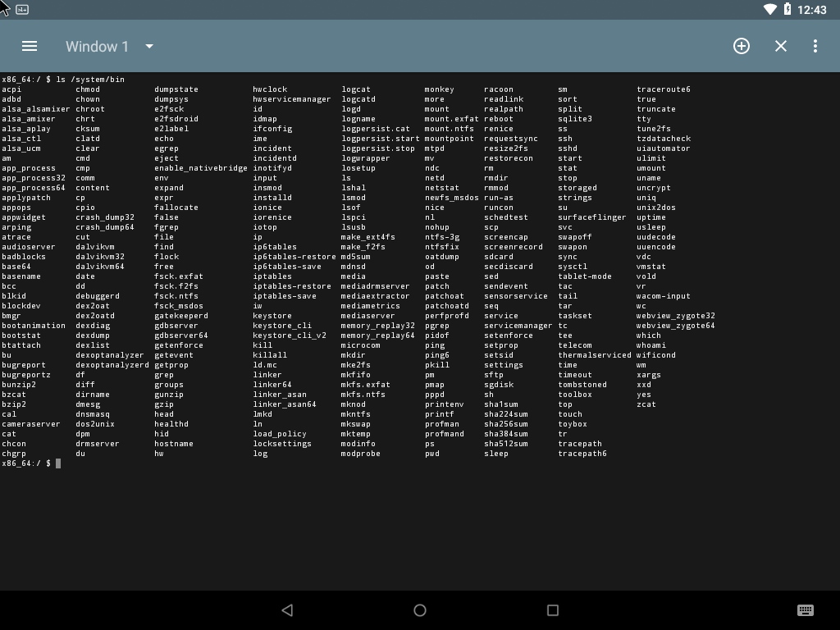The height and width of the screenshot is (630, 840).
Task: Add a new terminal window
Action: coord(742,46)
